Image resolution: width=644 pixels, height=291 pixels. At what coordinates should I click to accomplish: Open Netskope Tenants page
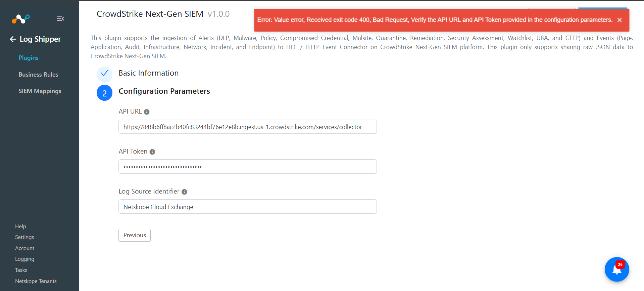(36, 281)
